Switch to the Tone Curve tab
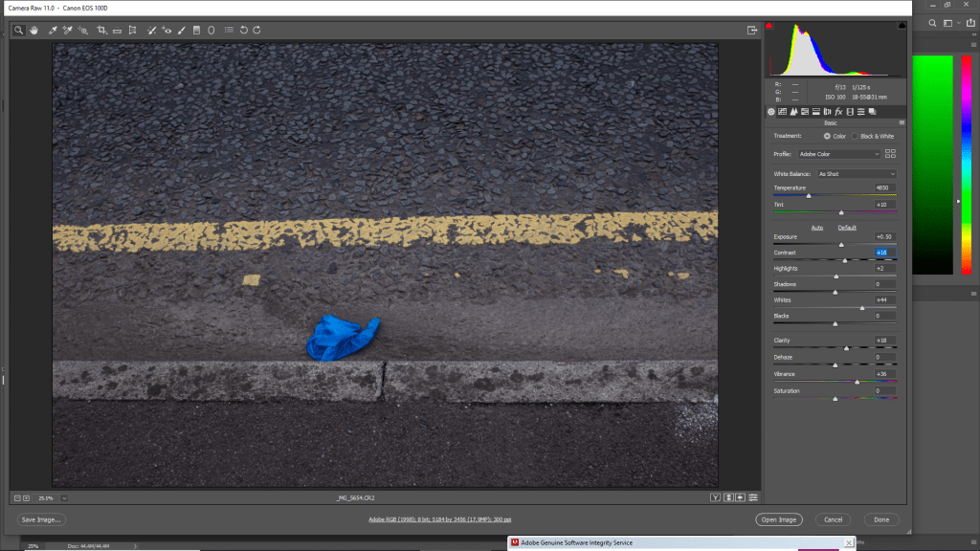 coord(783,111)
